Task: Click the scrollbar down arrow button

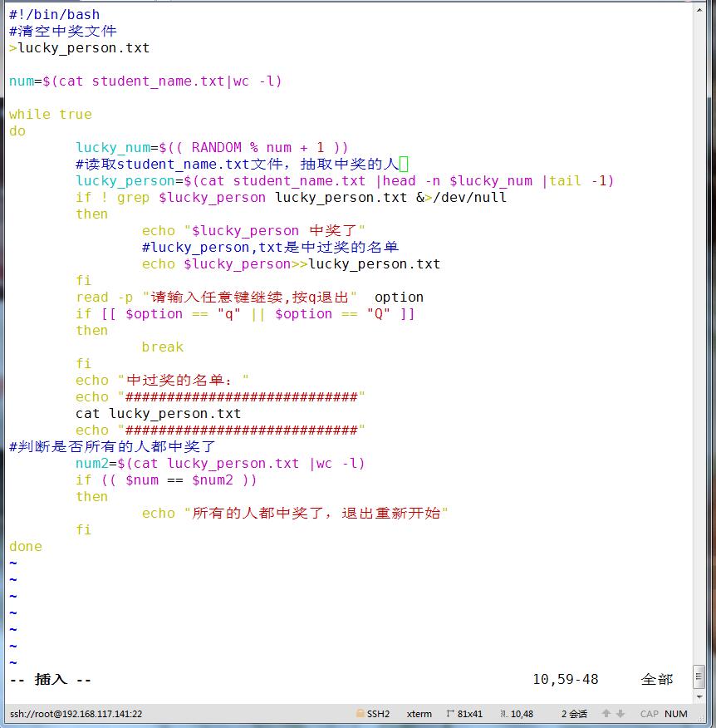Action: coord(699,696)
